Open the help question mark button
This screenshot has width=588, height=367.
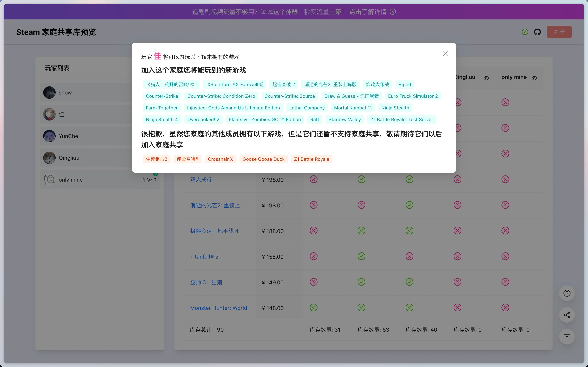567,293
